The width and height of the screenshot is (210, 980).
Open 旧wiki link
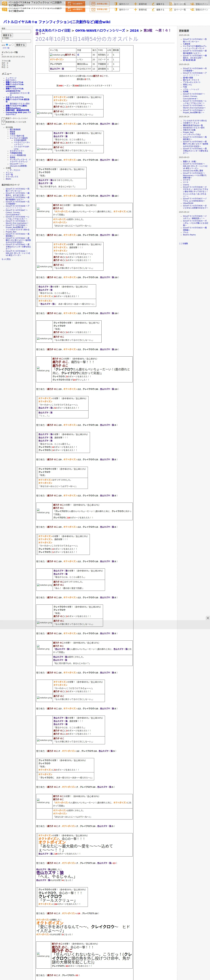click(x=8, y=179)
